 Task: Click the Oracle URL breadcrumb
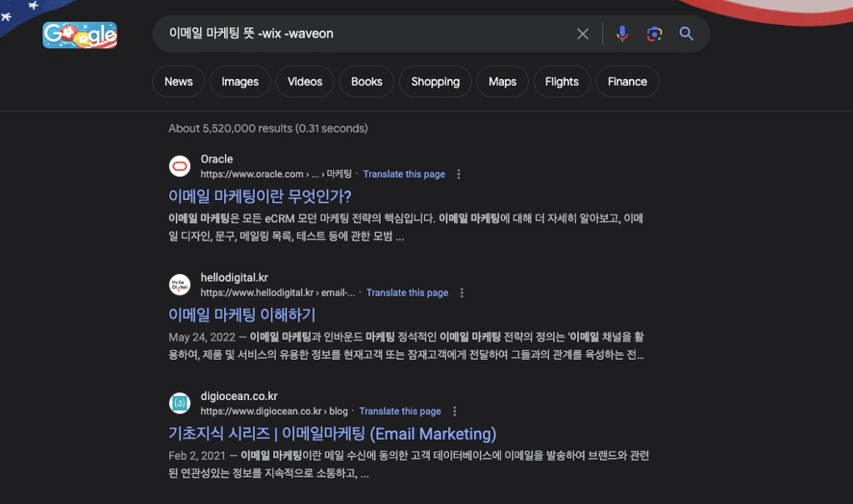click(x=276, y=174)
